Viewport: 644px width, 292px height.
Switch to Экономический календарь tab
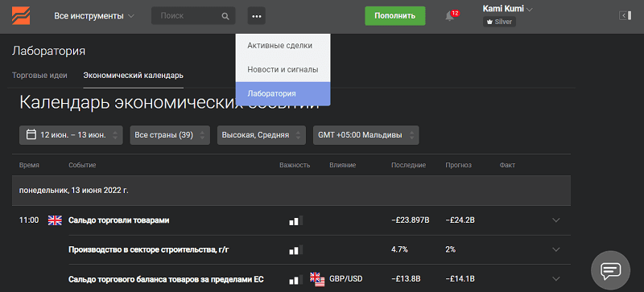(133, 76)
